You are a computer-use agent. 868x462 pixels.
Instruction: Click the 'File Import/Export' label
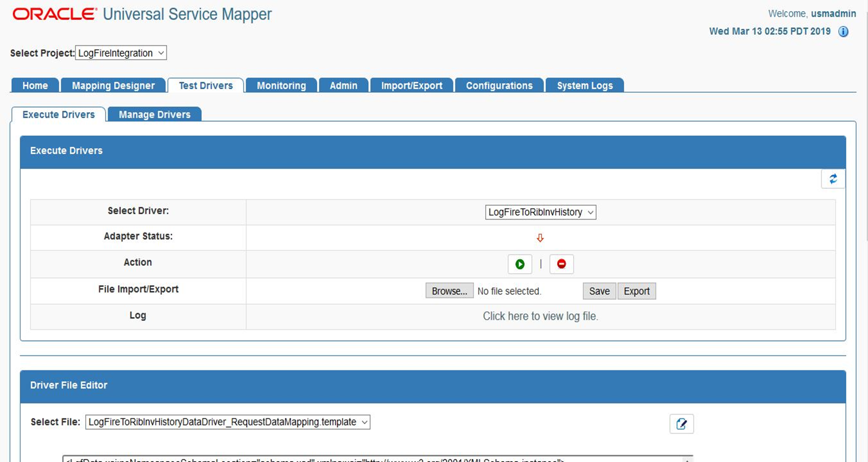coord(138,289)
